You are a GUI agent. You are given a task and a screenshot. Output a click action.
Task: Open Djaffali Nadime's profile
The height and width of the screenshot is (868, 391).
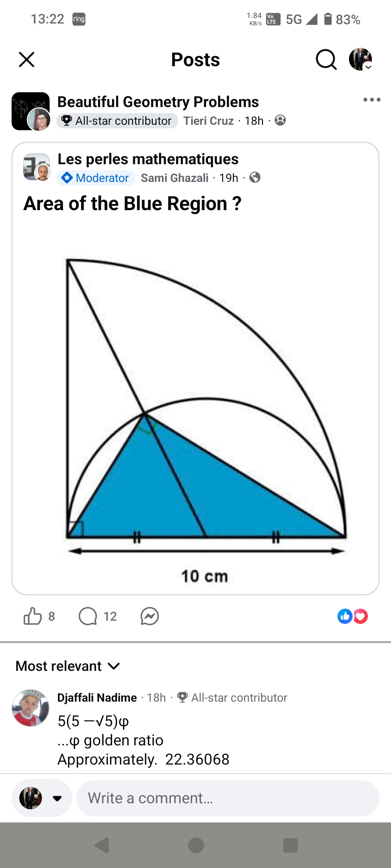point(97,698)
